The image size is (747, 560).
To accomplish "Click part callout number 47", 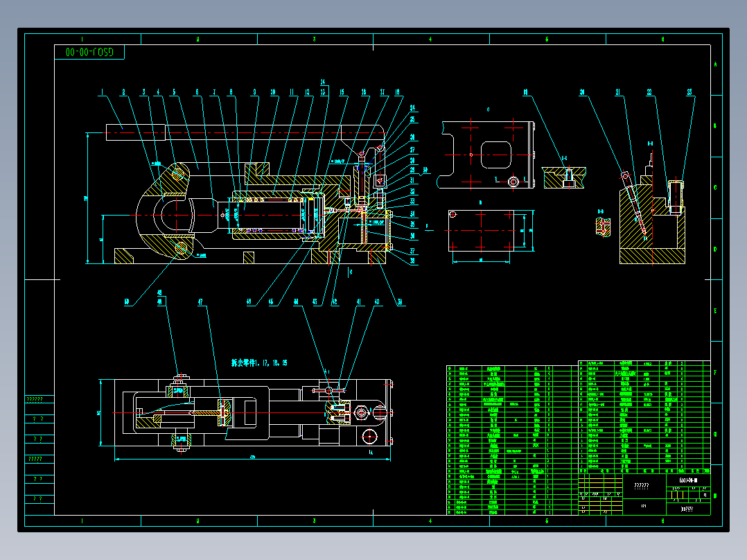I will [x=200, y=301].
